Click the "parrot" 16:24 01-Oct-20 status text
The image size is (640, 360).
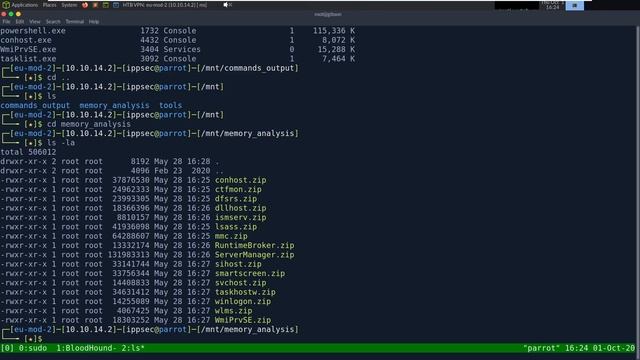579,348
